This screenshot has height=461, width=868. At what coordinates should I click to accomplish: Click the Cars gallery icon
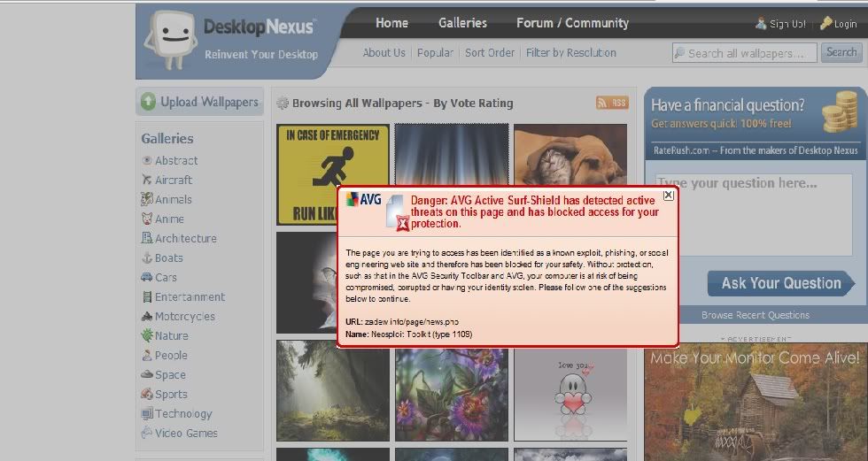(147, 277)
